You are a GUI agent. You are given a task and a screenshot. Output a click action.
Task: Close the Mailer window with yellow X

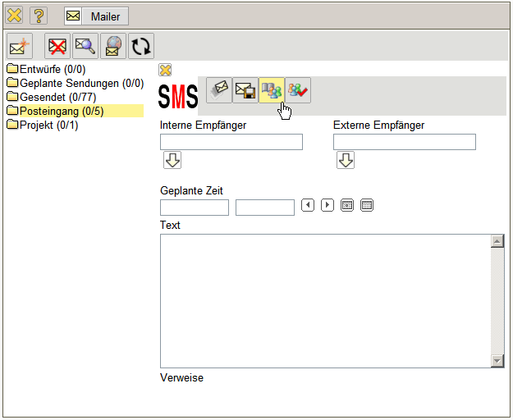[x=15, y=16]
